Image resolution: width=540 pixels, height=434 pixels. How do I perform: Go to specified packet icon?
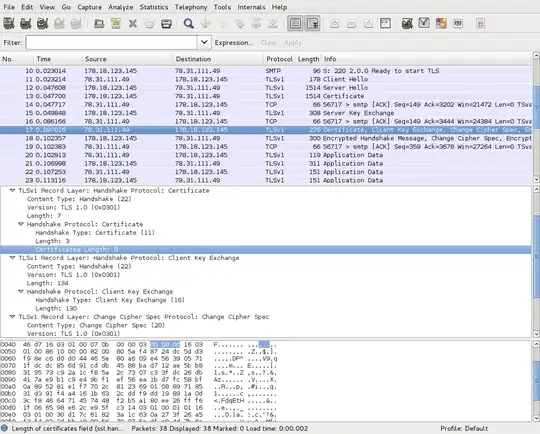tap(239, 23)
